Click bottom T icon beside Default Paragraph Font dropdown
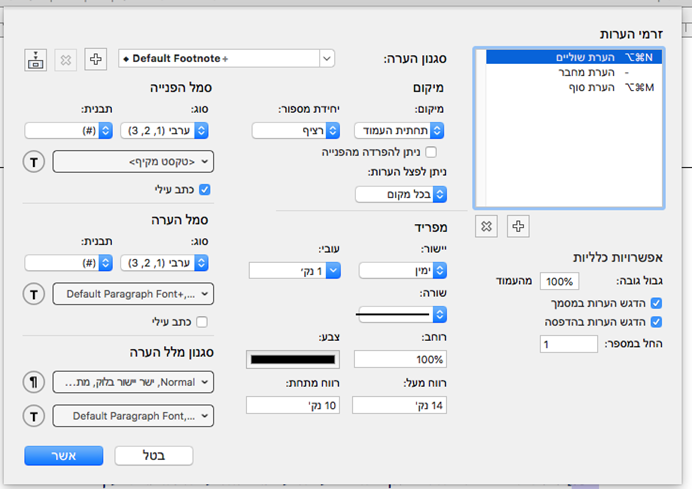This screenshot has width=692, height=489. (34, 416)
